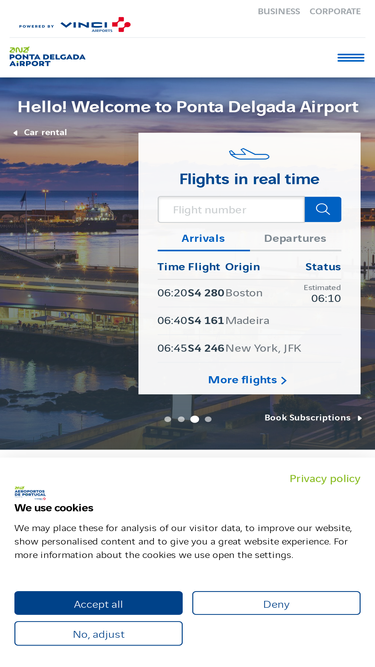Image resolution: width=375 pixels, height=667 pixels.
Task: Select the fourth carousel dot
Action: 208,419
